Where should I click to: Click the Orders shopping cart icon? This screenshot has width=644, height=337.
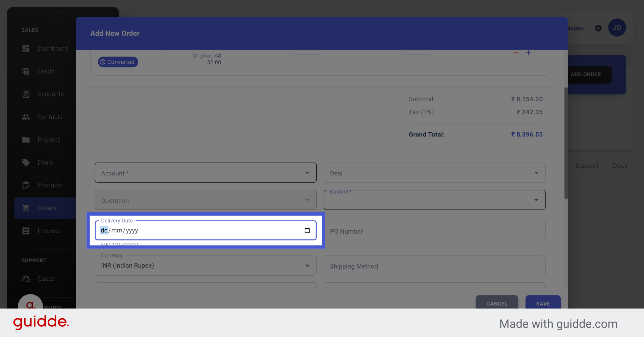(x=26, y=208)
